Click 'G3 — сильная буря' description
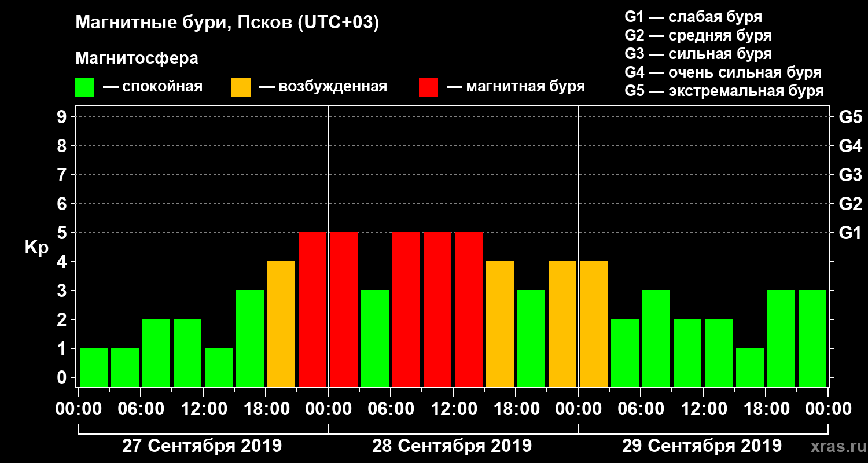868x463 pixels. (698, 54)
